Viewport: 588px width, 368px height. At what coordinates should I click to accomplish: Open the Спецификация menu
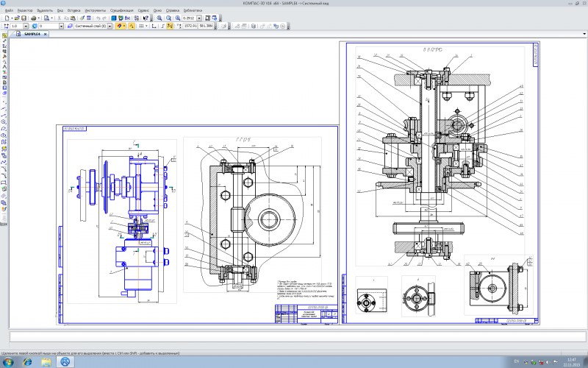pos(123,10)
